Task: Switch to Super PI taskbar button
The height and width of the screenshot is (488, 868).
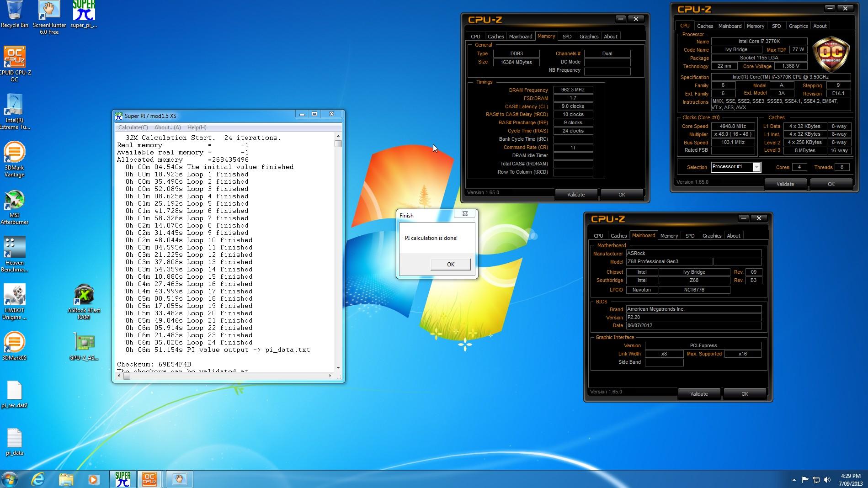Action: click(122, 479)
